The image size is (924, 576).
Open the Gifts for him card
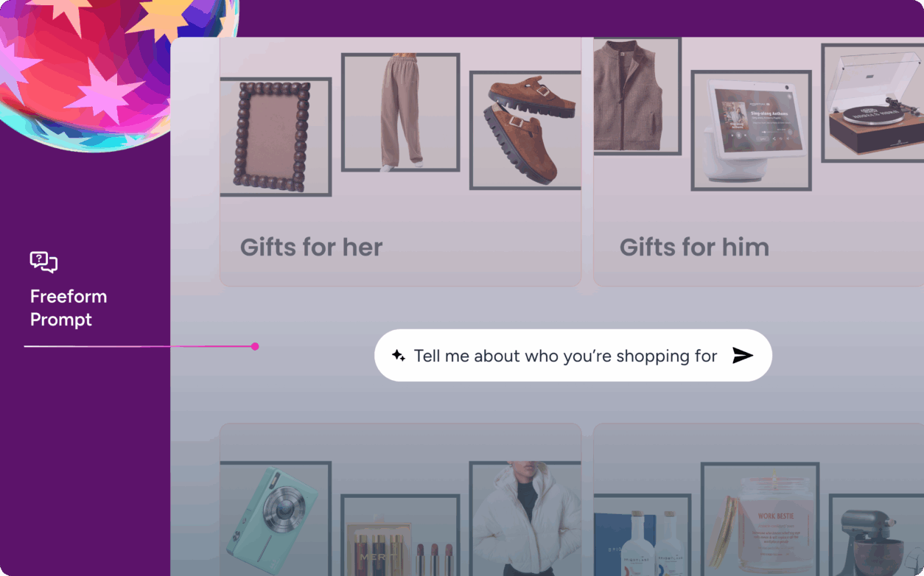(758, 162)
